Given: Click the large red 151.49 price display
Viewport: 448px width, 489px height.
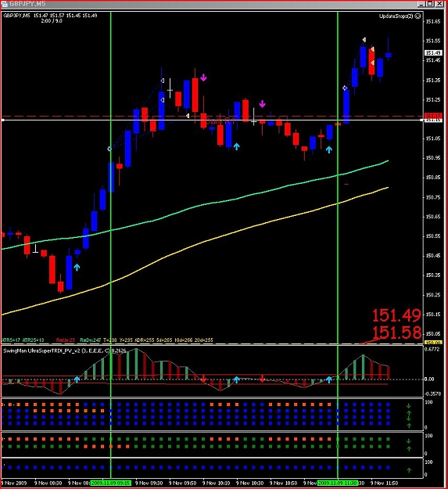Looking at the screenshot, I should pos(396,315).
